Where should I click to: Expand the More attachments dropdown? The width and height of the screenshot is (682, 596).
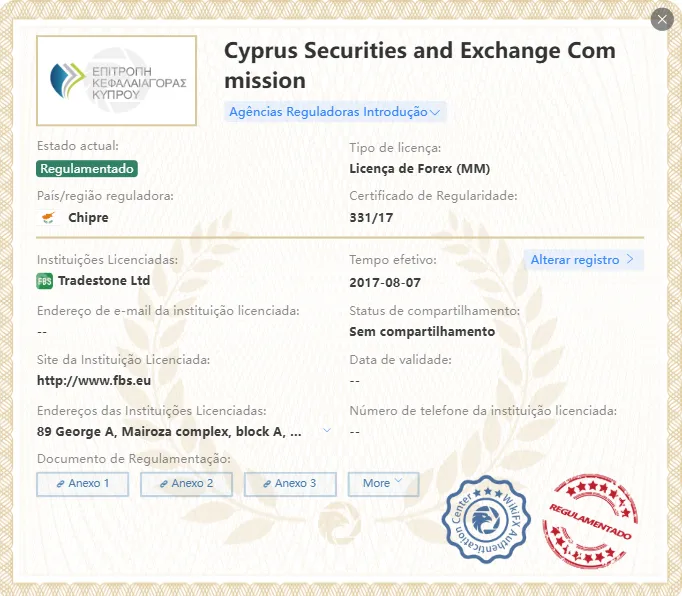click(x=383, y=484)
